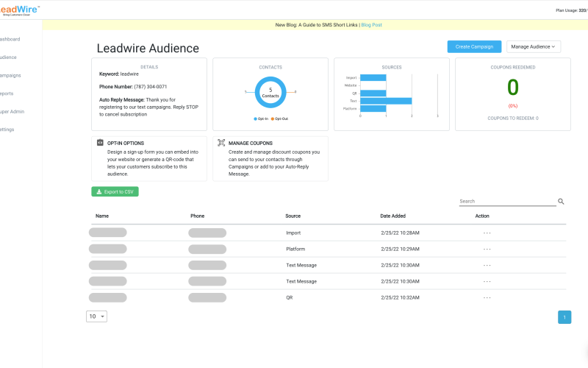Click the 'Import' source cell
Viewport: 588px width, 368px height.
pos(293,233)
